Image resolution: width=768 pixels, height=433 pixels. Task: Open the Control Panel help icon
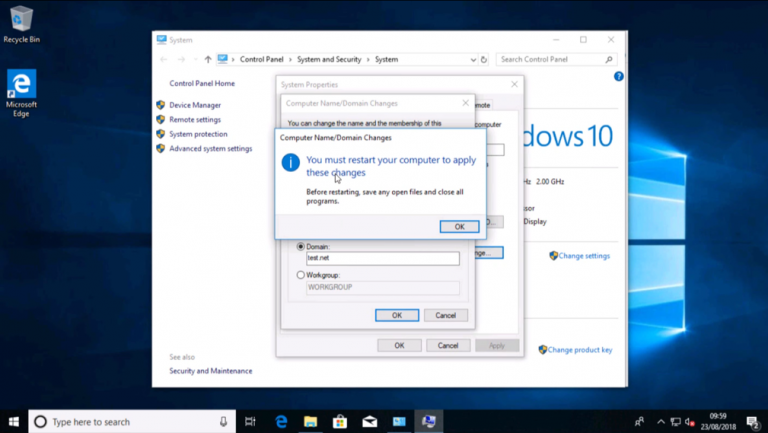point(619,76)
